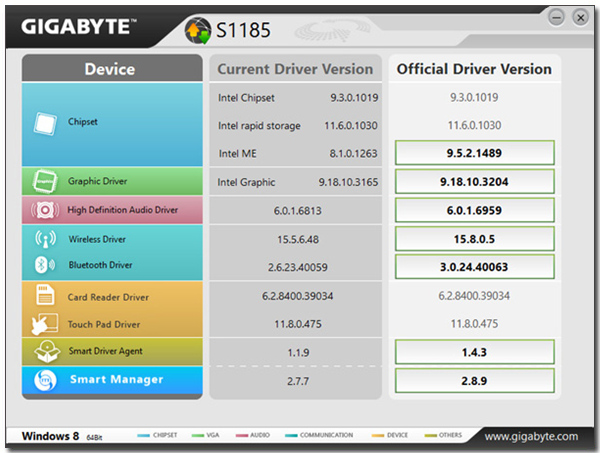Update Intel Graphic to 9.18.10.3204
600x453 pixels.
tap(474, 181)
